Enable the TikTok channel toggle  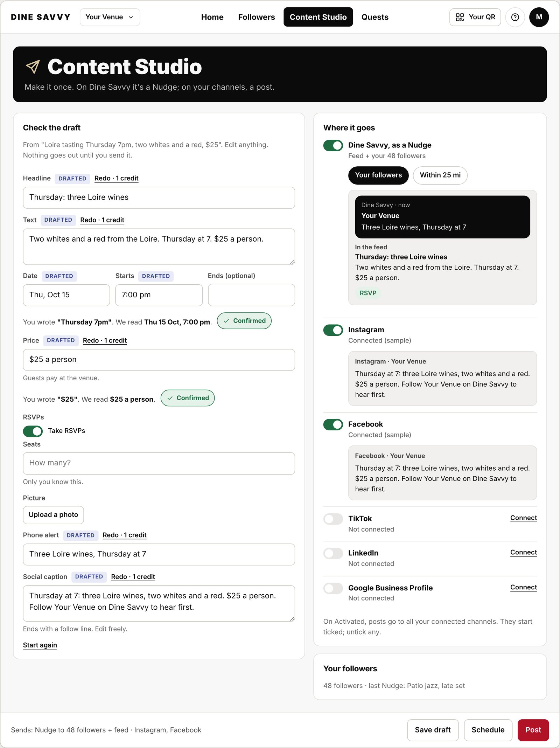[x=333, y=519]
